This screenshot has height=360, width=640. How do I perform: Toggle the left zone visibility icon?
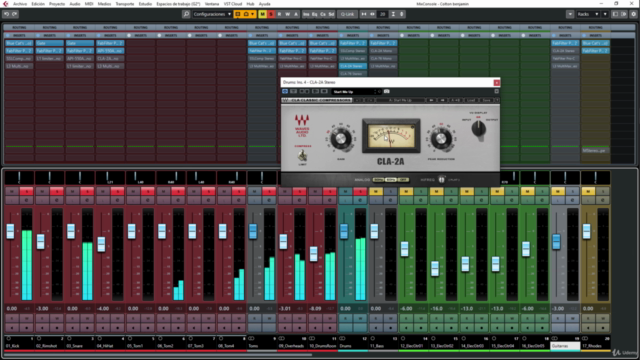(x=616, y=14)
